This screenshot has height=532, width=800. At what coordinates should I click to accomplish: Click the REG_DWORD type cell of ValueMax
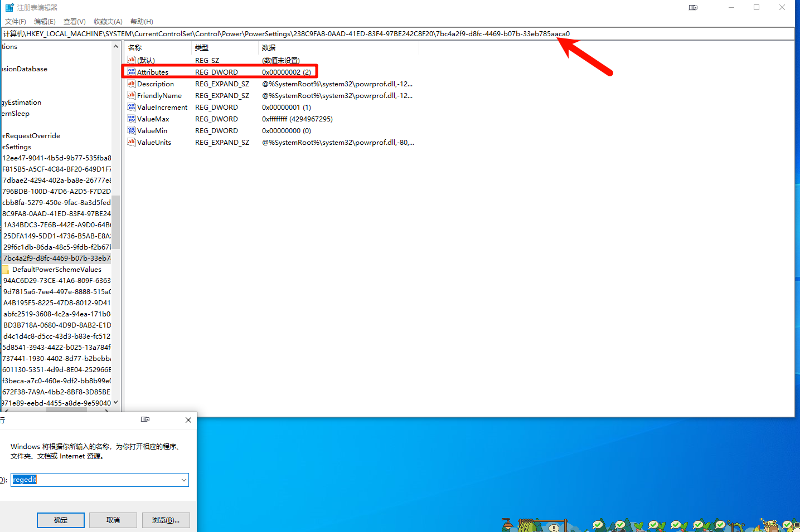click(x=216, y=119)
